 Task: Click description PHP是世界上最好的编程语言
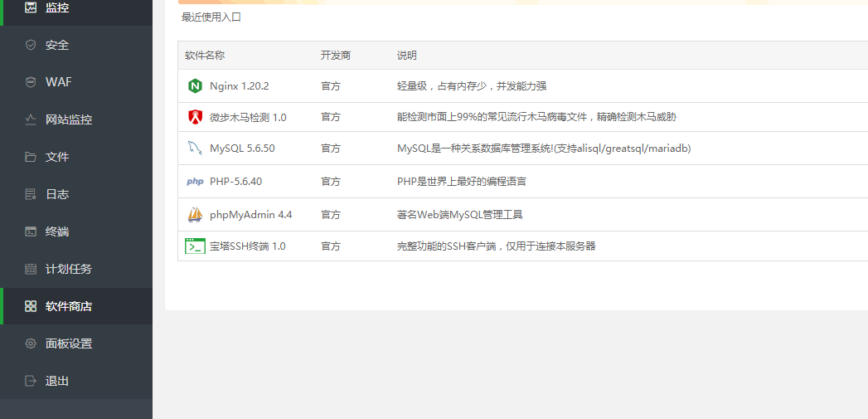click(x=462, y=181)
